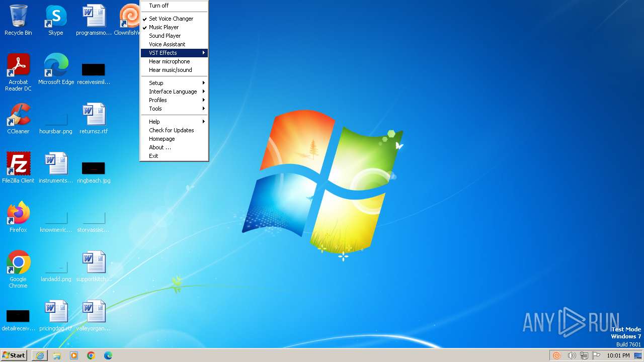Open the Action Center flag icon
This screenshot has width=644, height=362.
click(x=596, y=355)
